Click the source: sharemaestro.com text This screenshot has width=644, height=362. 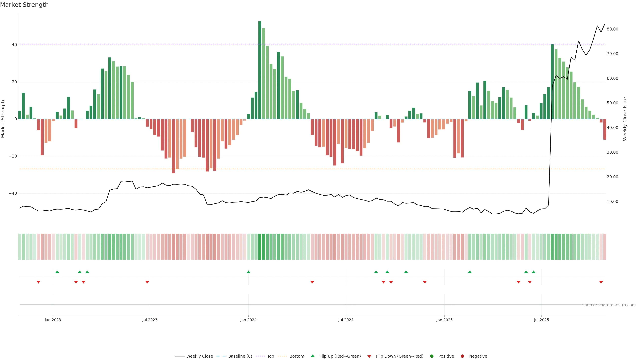coord(609,305)
